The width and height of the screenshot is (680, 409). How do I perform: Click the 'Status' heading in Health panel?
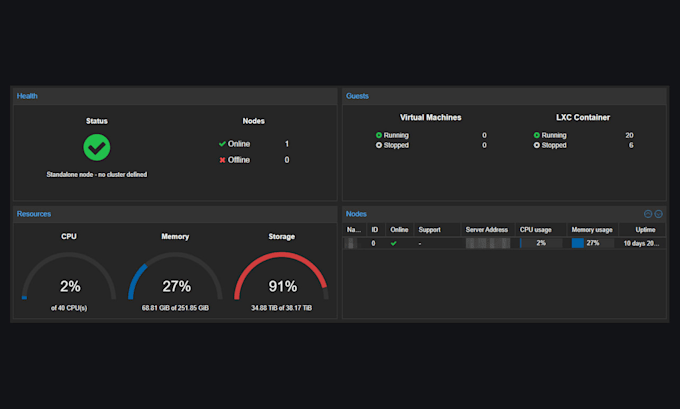click(97, 121)
